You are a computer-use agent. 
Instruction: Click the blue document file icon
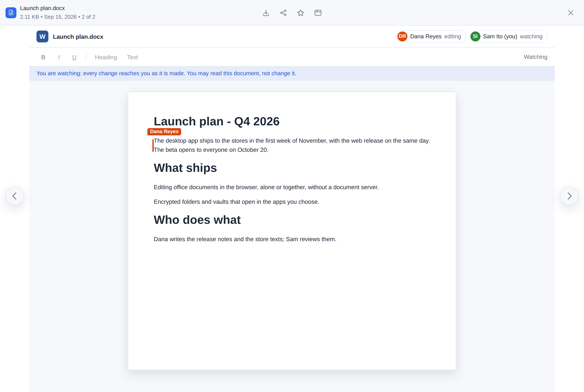[x=11, y=13]
